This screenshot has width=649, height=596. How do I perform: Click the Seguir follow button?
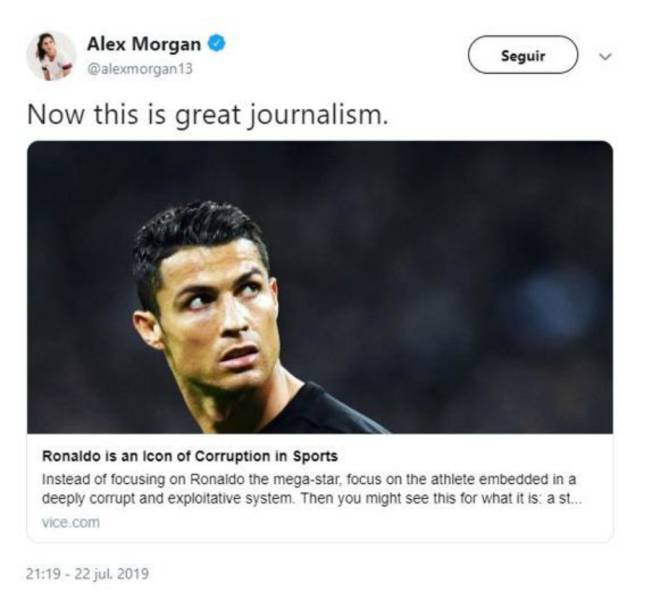point(523,56)
